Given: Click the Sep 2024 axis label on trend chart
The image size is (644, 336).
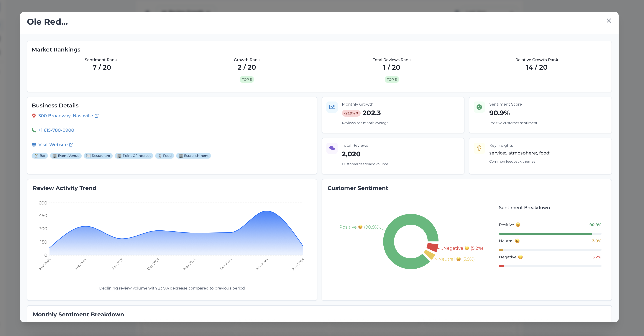Looking at the screenshot, I should (262, 264).
